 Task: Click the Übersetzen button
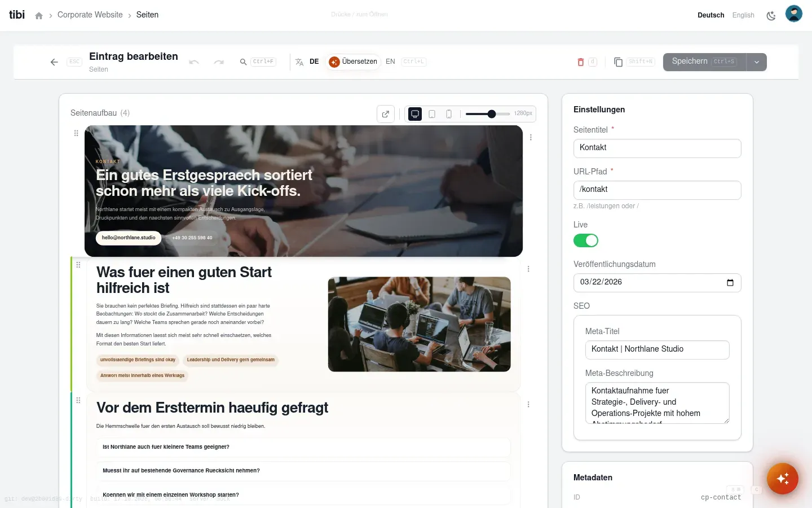pos(353,62)
